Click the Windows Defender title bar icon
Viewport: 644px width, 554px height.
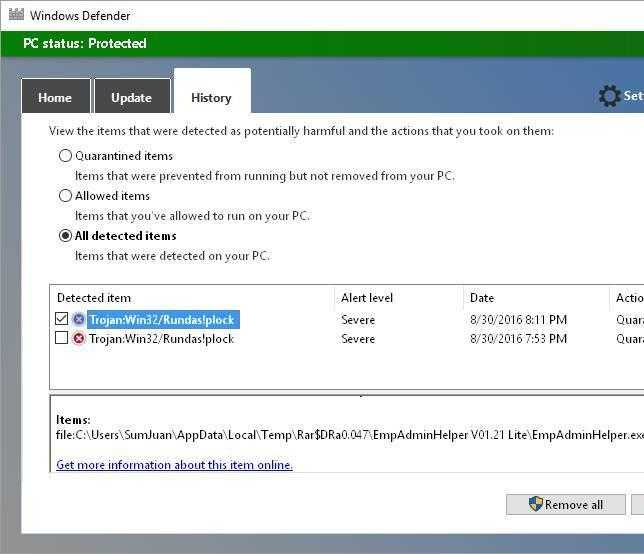point(16,14)
